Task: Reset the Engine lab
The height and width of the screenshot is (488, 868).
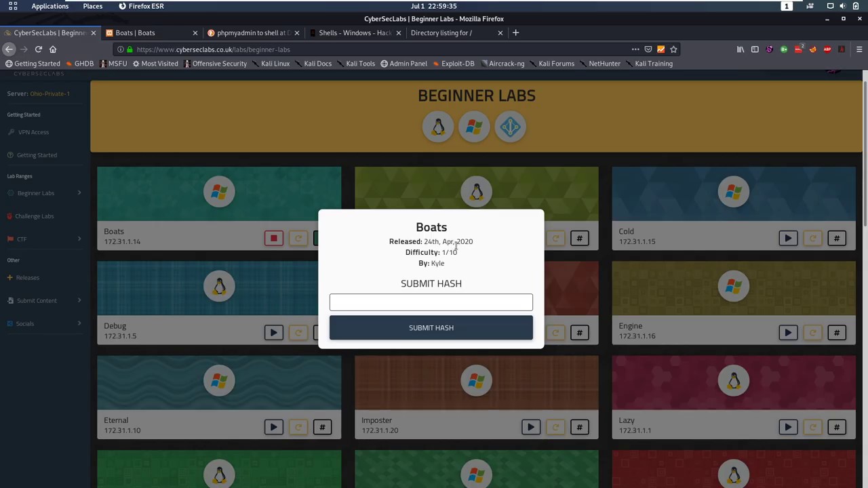Action: click(812, 333)
